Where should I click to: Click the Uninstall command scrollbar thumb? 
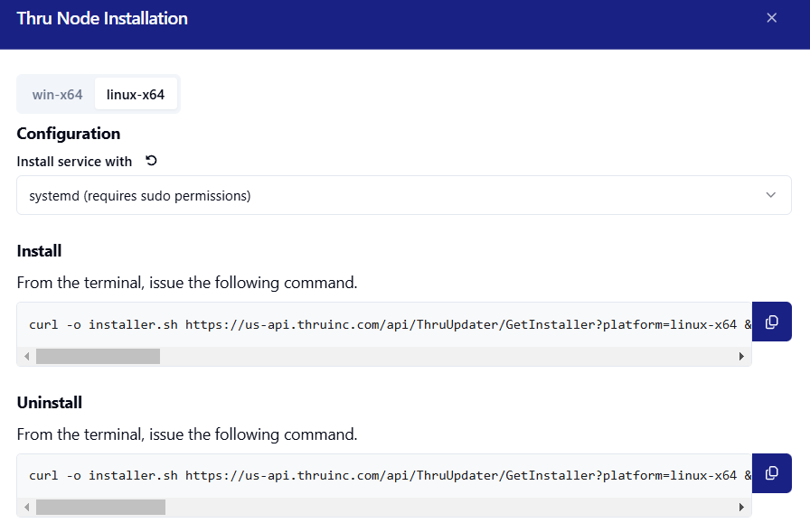(x=100, y=508)
